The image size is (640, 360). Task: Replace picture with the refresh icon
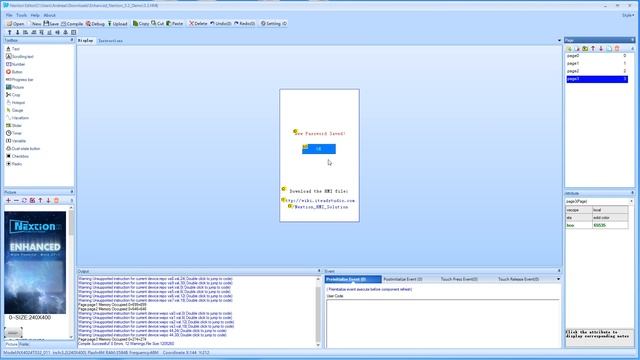pyautogui.click(x=24, y=200)
